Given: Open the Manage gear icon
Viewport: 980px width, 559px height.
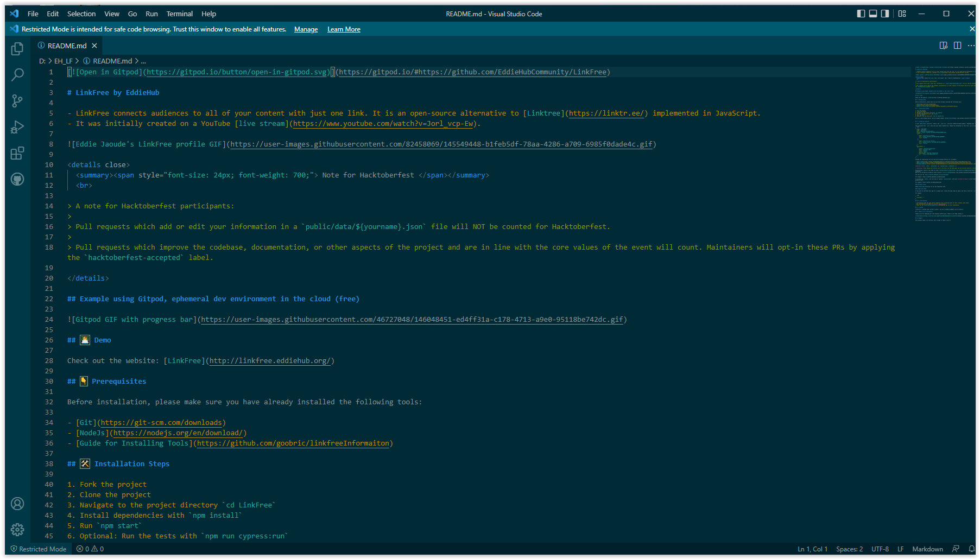Looking at the screenshot, I should [x=17, y=530].
